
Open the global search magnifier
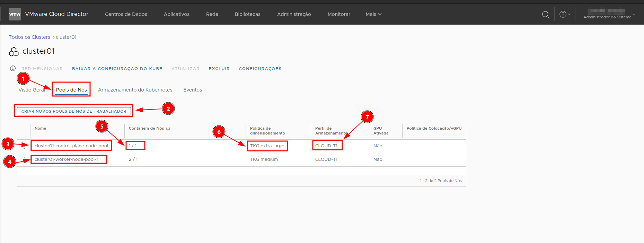(x=546, y=15)
